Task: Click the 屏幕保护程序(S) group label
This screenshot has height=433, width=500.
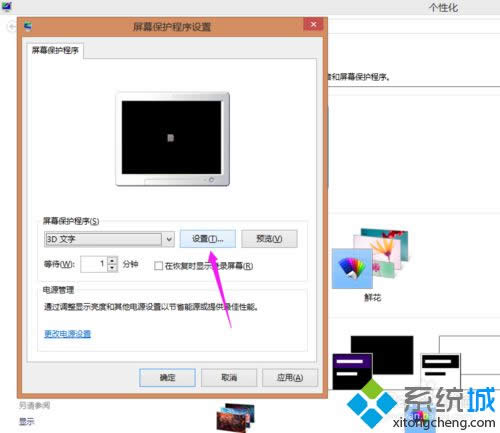Action: coord(71,221)
